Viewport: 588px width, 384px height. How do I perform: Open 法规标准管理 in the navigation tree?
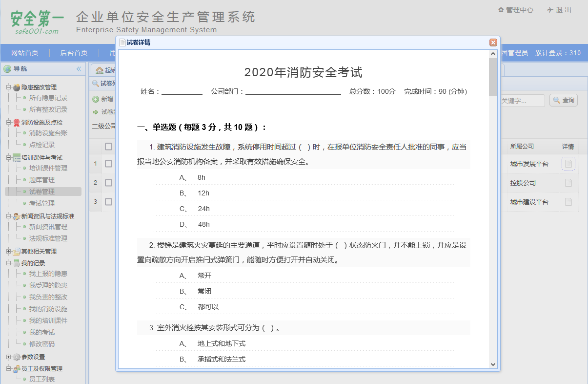(x=48, y=238)
